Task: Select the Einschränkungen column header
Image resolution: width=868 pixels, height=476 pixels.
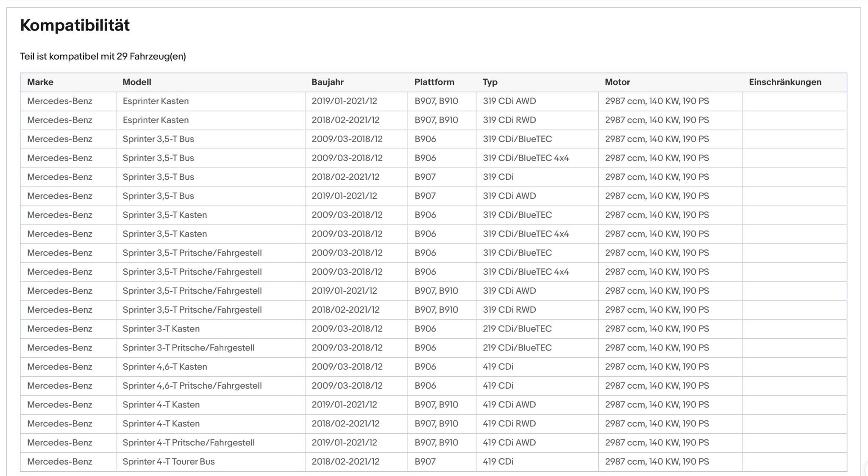Action: click(x=785, y=82)
